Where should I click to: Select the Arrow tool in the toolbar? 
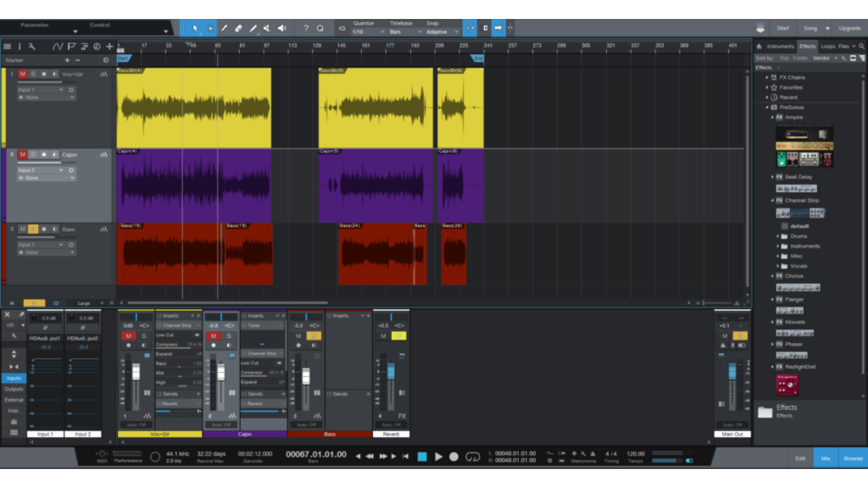[195, 28]
